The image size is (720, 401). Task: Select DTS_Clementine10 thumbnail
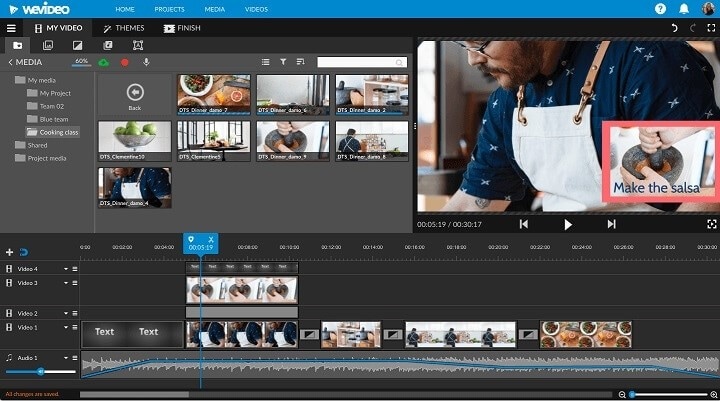pos(135,141)
